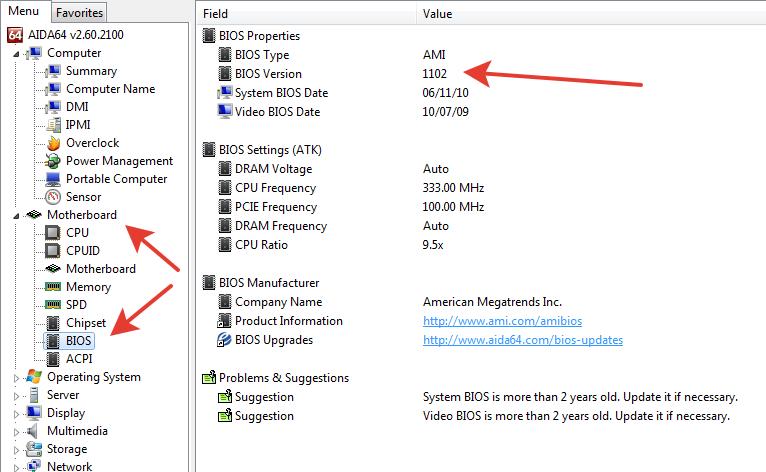Select the Network tree item
The height and width of the screenshot is (472, 766).
(x=69, y=467)
